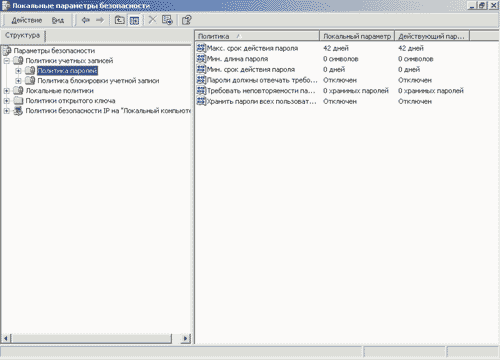This screenshot has height=360, width=500.
Task: Select Параметры безопасности root node
Action: (x=54, y=51)
